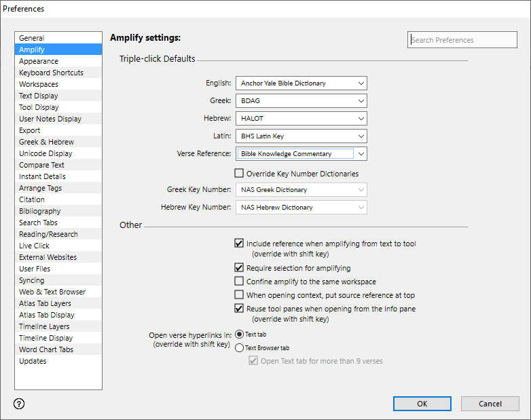Screen dimensions: 531x420
Task: Open the Appearance preferences section
Action: (39, 61)
